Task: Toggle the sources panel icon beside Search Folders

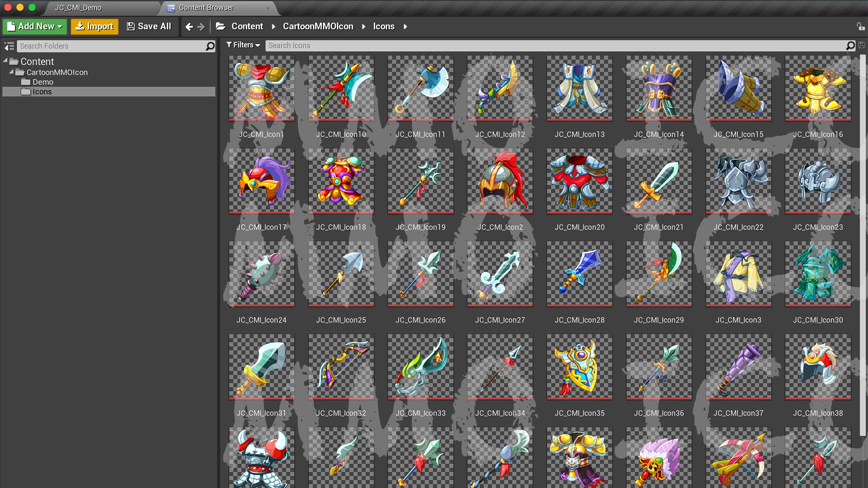Action: tap(9, 46)
